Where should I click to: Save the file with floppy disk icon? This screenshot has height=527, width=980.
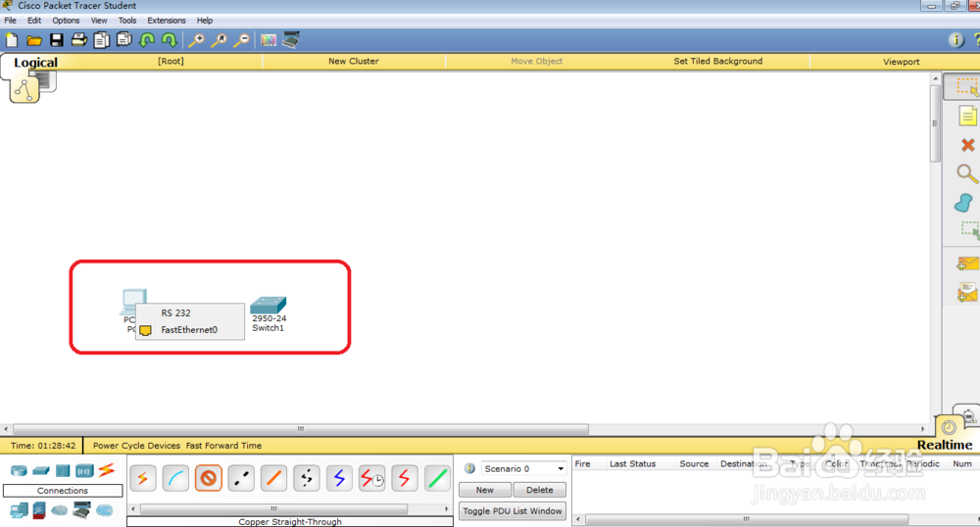[x=56, y=40]
